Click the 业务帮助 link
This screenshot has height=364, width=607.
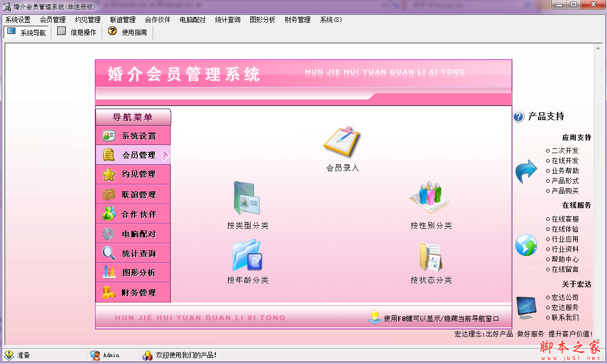tap(565, 171)
